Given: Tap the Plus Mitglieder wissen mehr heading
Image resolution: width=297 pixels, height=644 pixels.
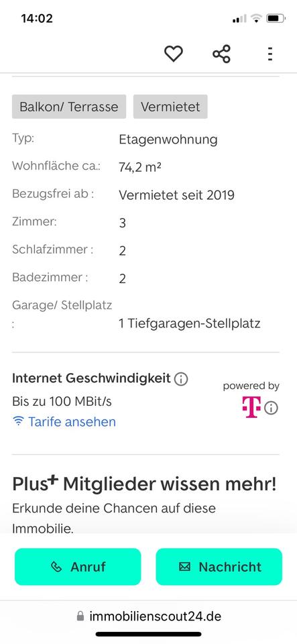Looking at the screenshot, I should pyautogui.click(x=144, y=484).
